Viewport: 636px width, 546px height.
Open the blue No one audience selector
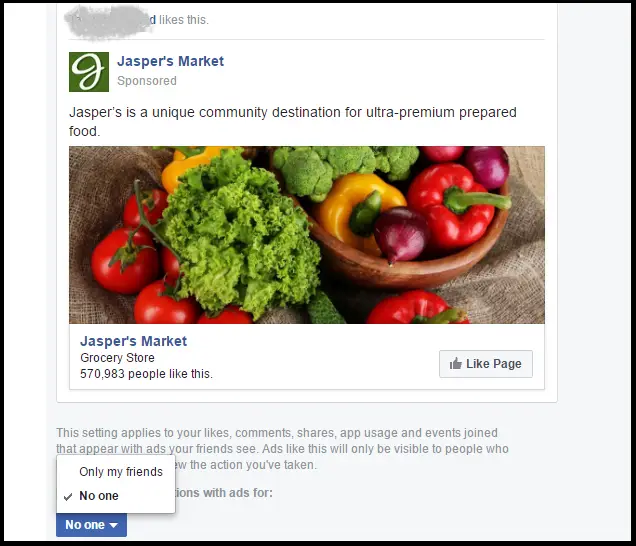pyautogui.click(x=91, y=525)
